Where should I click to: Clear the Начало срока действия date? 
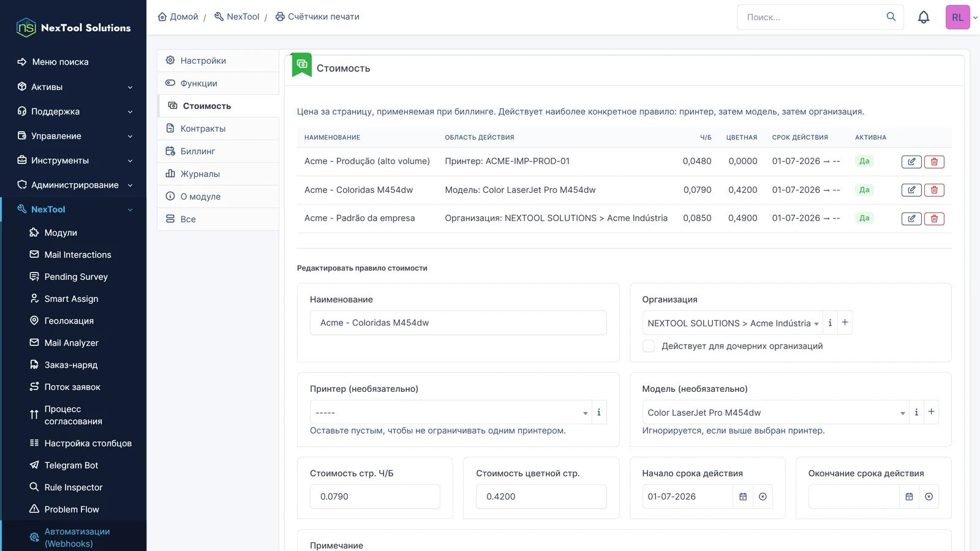[x=763, y=497]
